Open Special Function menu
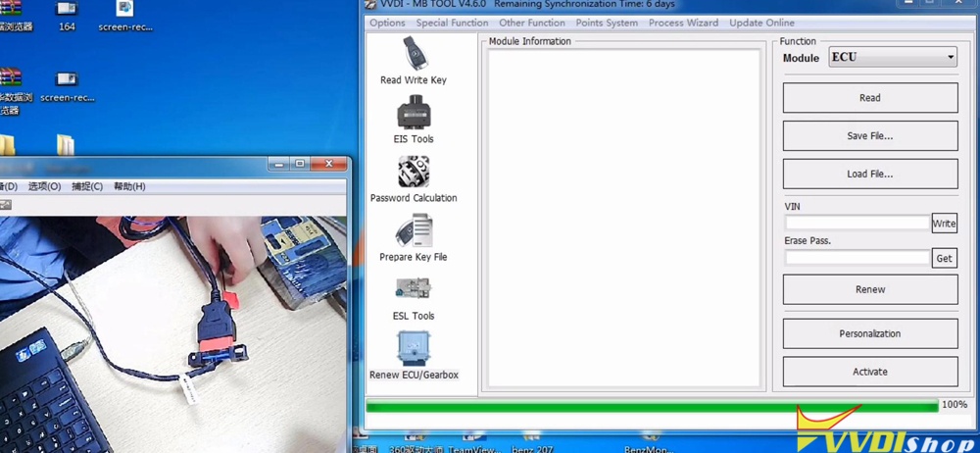Screen dimensions: 980x453 [x=453, y=23]
